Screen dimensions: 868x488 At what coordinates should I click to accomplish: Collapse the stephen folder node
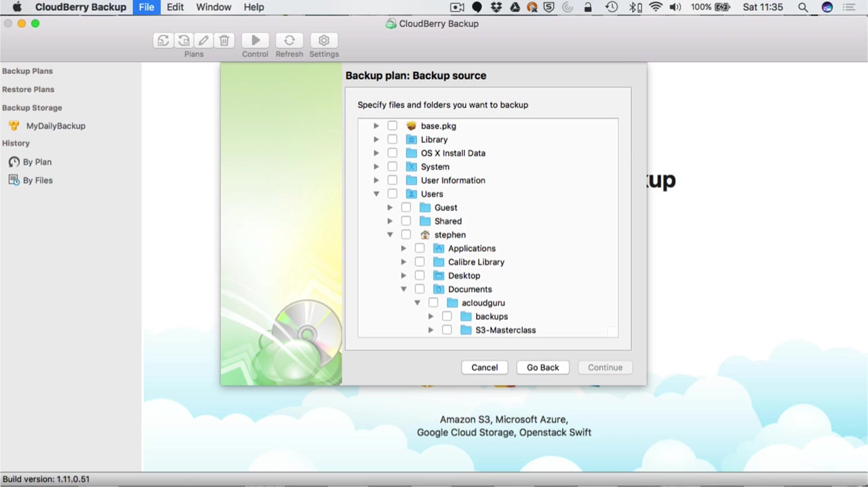[390, 235]
